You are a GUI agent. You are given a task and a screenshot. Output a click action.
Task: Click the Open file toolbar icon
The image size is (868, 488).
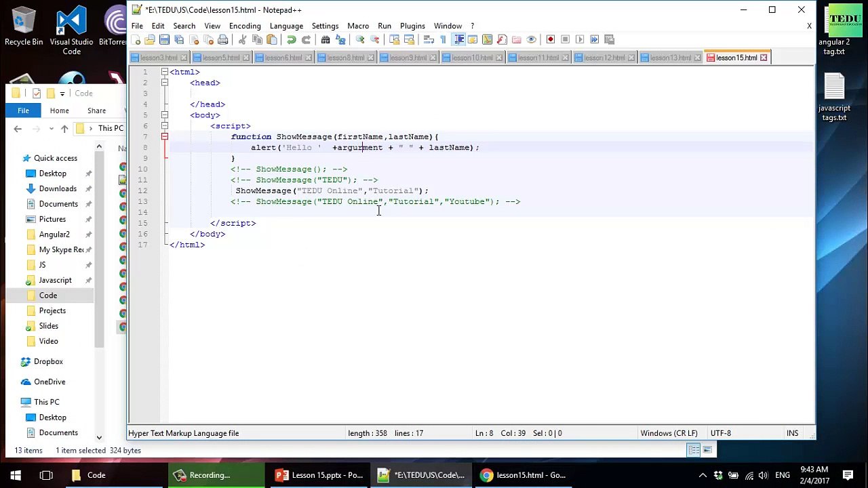tap(150, 40)
